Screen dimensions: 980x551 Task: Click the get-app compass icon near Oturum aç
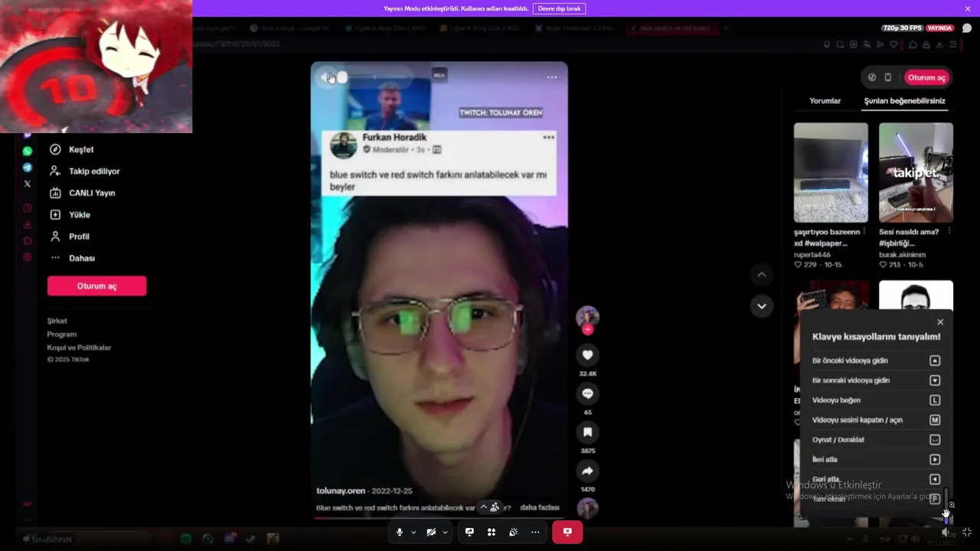click(872, 77)
